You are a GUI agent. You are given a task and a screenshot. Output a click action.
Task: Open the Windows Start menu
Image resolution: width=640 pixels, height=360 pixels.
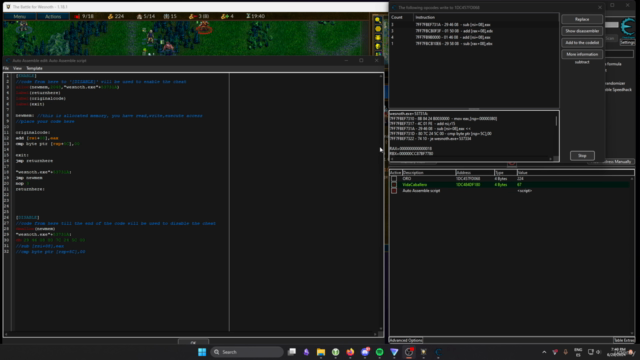click(202, 352)
